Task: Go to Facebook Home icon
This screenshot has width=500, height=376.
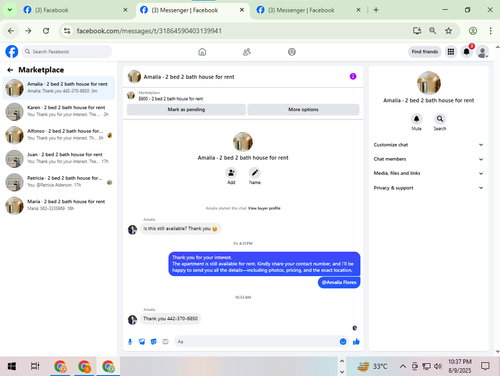Action: click(x=202, y=52)
